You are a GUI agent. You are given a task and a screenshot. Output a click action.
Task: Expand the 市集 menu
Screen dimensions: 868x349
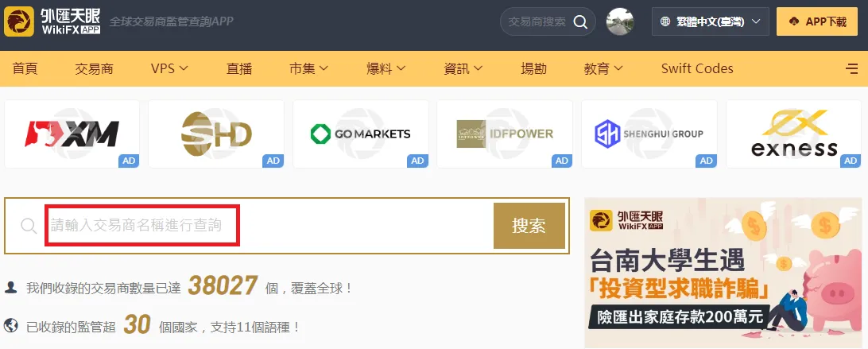(309, 68)
